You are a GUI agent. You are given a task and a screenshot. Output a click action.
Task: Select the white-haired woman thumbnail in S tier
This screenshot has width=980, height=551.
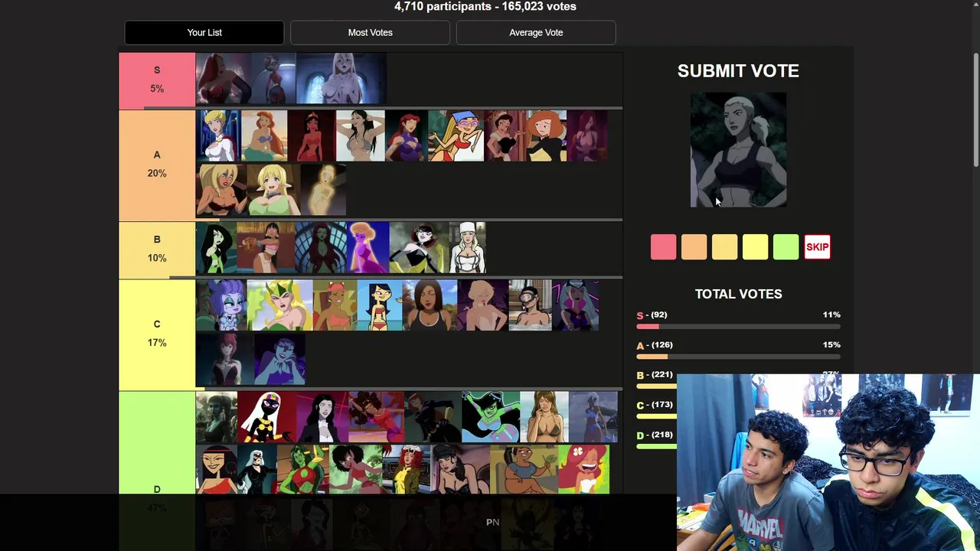point(341,79)
